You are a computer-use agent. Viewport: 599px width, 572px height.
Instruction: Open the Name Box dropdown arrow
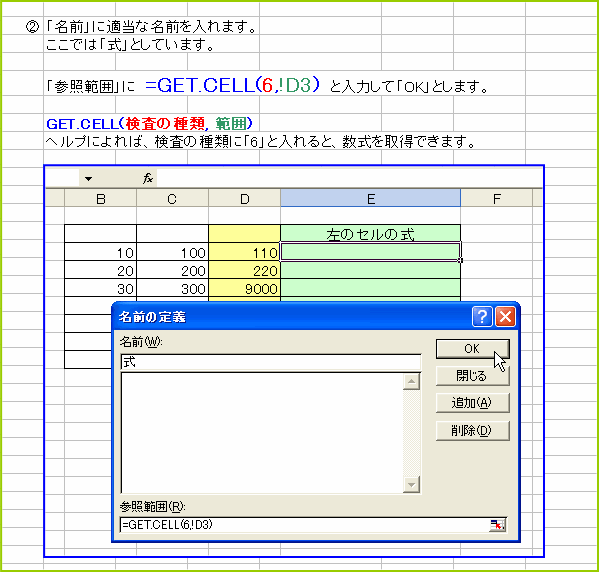(x=88, y=178)
